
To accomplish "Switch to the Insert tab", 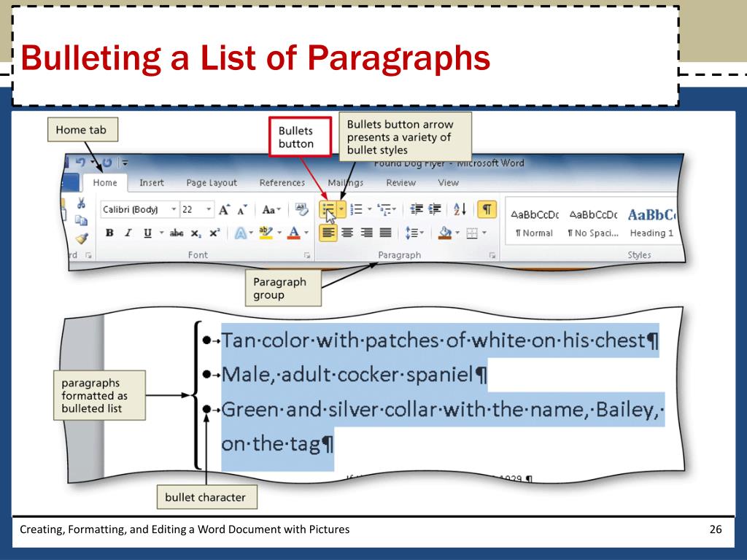I will tap(152, 183).
